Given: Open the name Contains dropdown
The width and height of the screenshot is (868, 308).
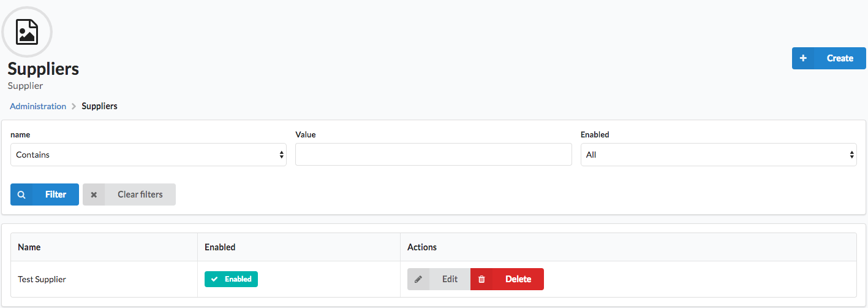Looking at the screenshot, I should 148,155.
